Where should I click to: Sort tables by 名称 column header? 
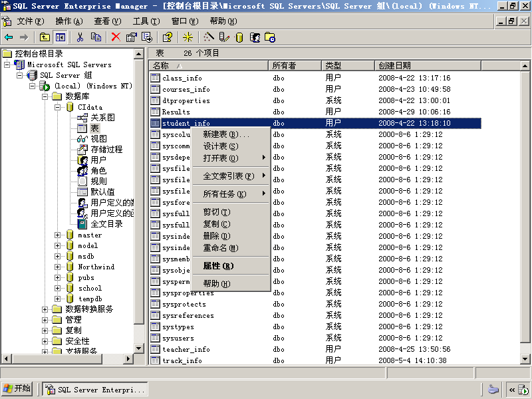209,65
